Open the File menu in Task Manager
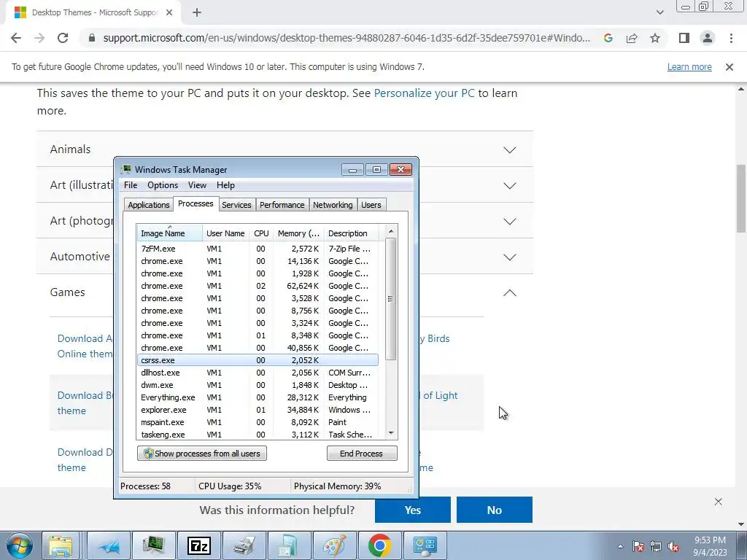Screen dimensions: 747x560 pos(131,185)
